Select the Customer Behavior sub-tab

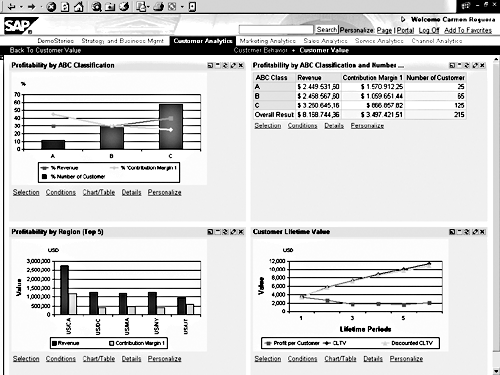pos(260,50)
